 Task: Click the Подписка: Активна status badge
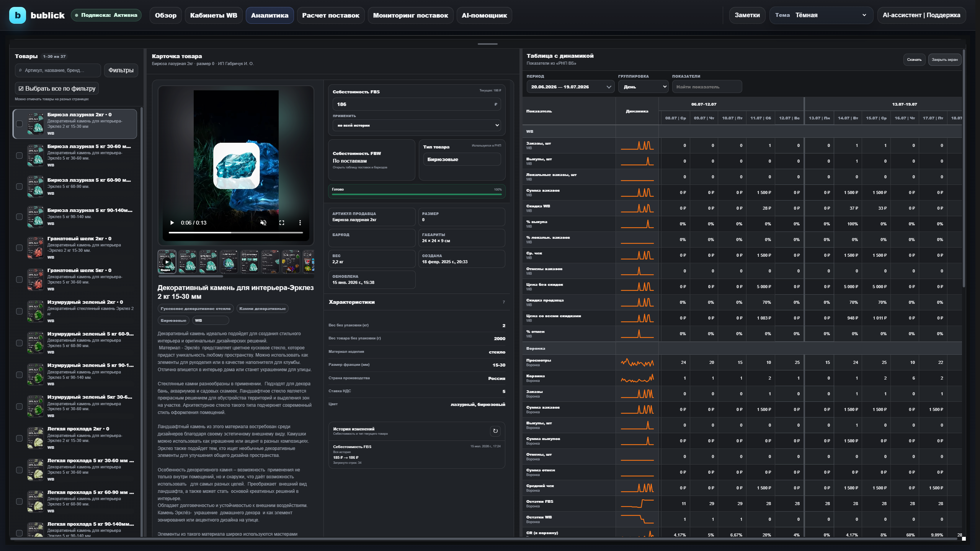pyautogui.click(x=106, y=15)
